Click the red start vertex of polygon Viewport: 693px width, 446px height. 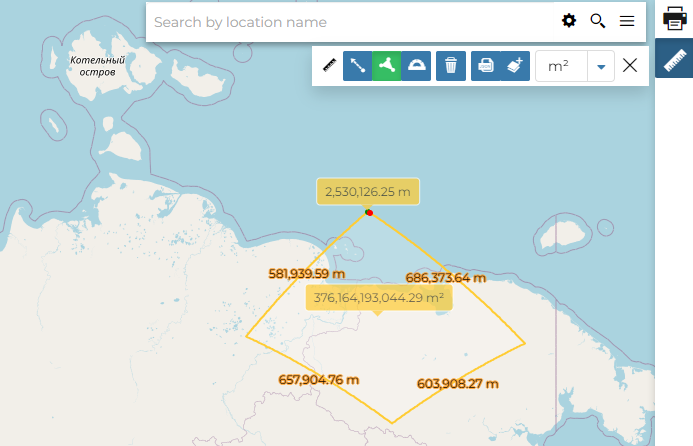coord(370,213)
